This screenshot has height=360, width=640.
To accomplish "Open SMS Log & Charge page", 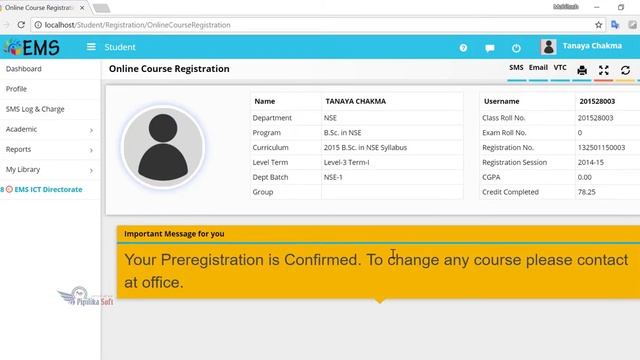I will coord(35,109).
